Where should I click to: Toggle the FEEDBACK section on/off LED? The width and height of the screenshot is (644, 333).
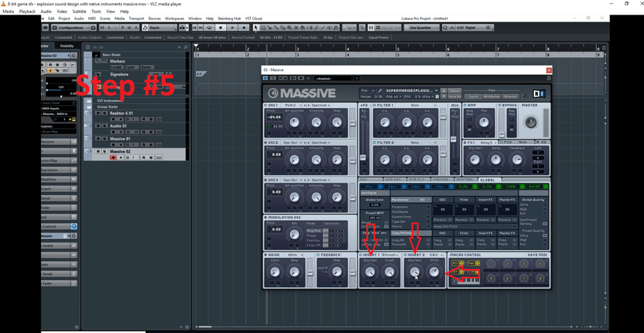click(x=319, y=255)
